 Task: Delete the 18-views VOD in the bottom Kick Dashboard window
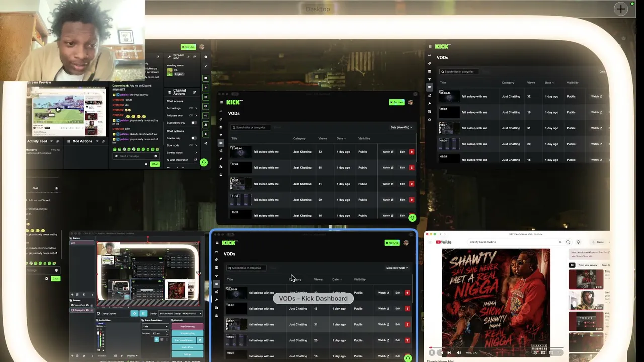407,309
